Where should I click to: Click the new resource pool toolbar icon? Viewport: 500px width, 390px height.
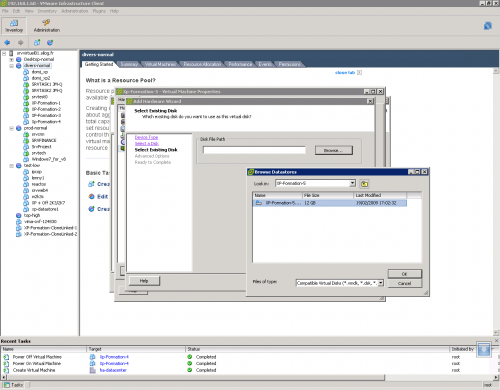50,43
